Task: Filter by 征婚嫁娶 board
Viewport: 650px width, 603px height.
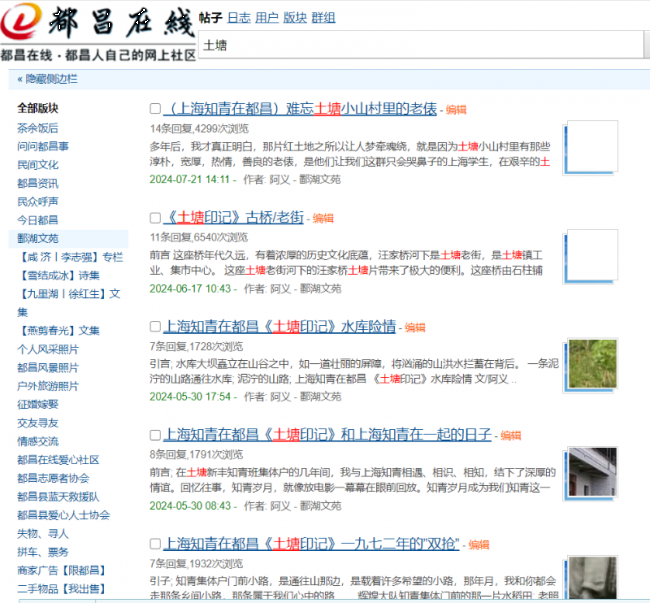Action: (38, 404)
